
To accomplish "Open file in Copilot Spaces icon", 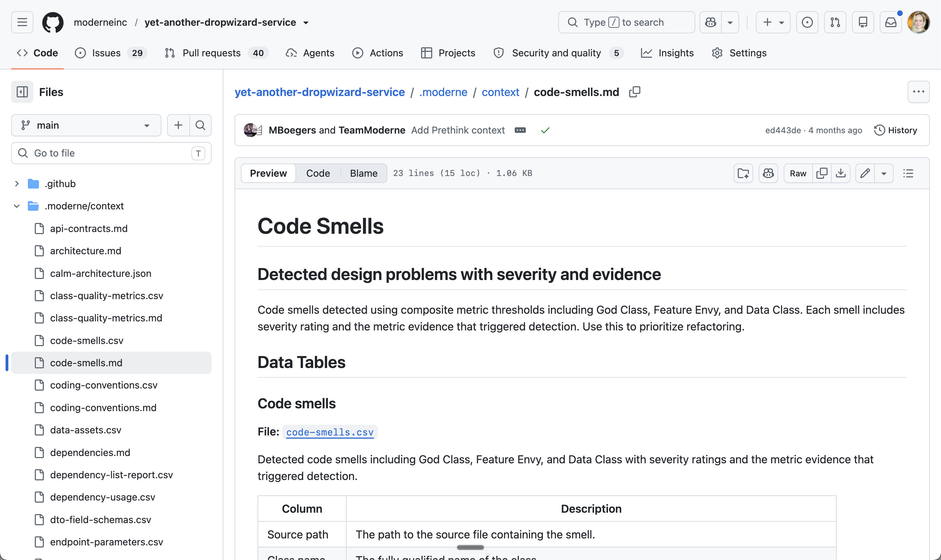I will point(743,173).
